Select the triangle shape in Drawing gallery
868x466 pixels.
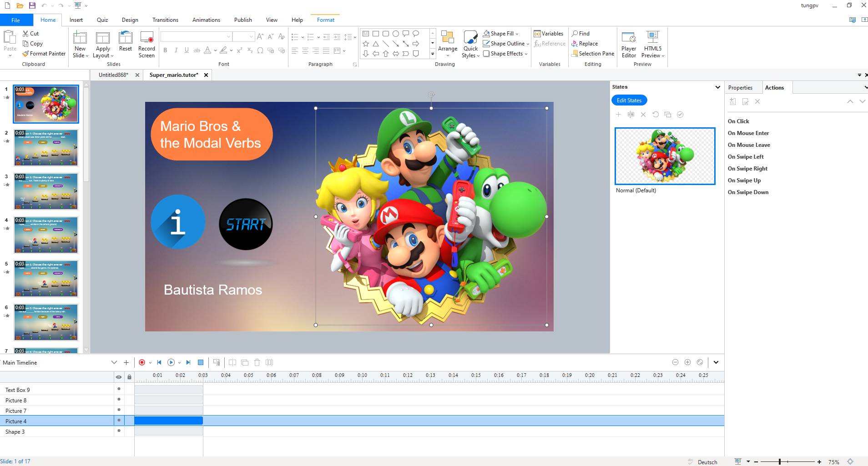[376, 44]
